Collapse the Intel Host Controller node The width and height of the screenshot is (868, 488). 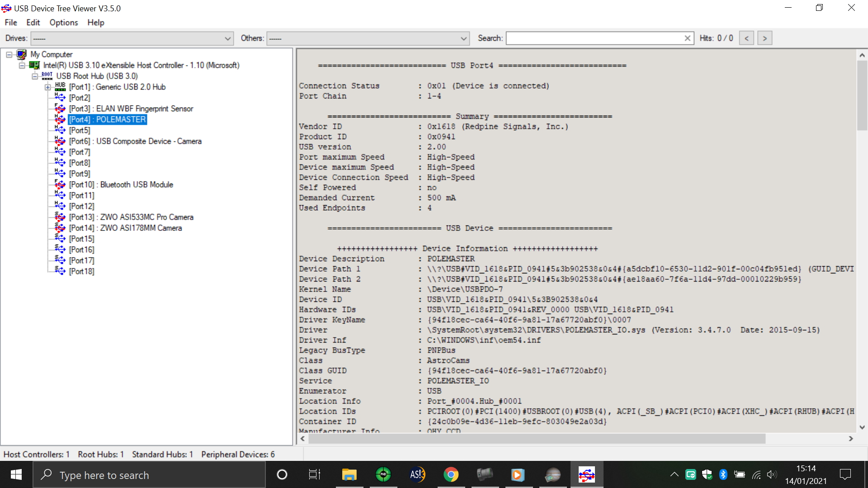point(22,66)
